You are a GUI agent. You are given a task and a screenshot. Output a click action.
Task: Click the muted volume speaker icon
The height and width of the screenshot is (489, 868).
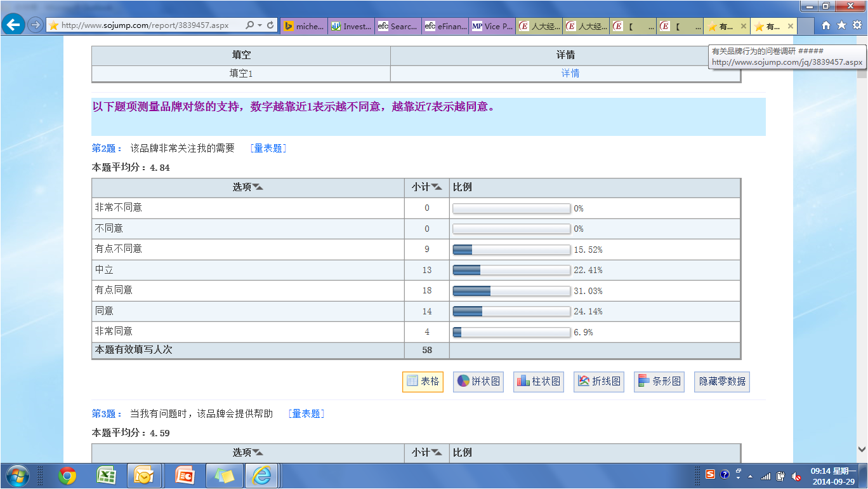point(796,476)
